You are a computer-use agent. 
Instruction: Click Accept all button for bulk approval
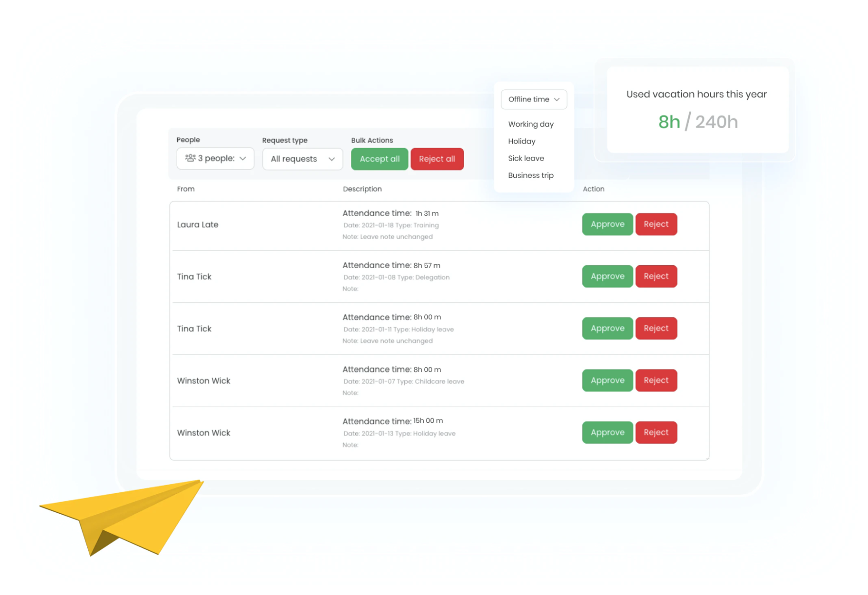tap(380, 159)
